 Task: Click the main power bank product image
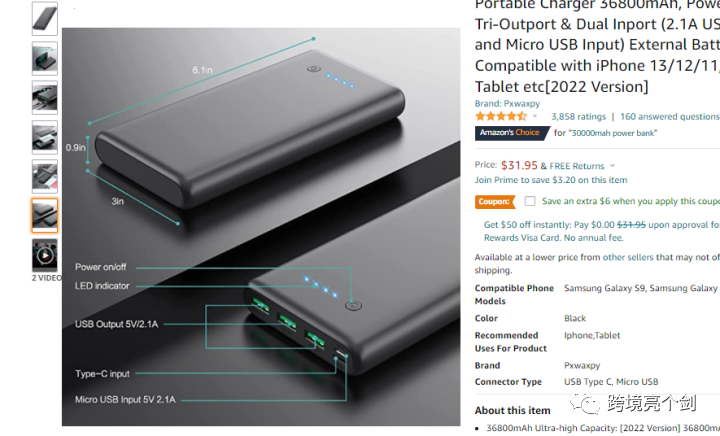click(x=261, y=226)
